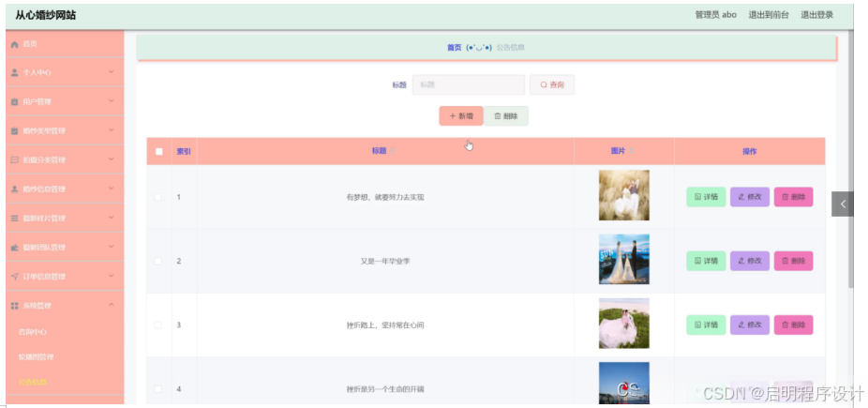Image resolution: width=868 pixels, height=408 pixels.
Task: Click the 首页 breadcrumb link
Action: (454, 48)
